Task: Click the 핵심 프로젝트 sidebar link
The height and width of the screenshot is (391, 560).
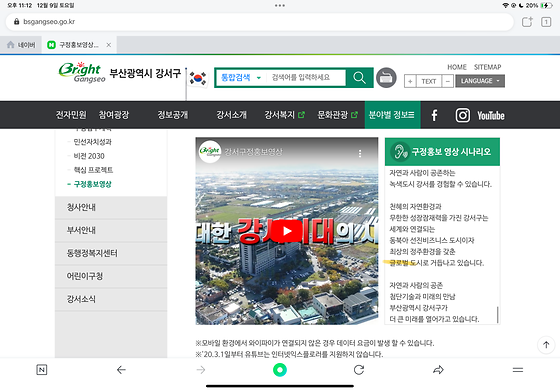Action: [93, 170]
